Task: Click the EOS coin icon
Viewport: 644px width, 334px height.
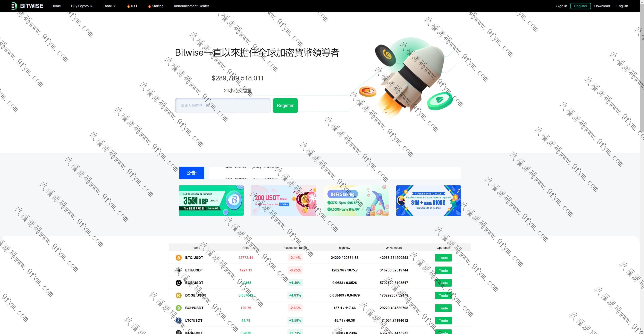Action: pyautogui.click(x=178, y=283)
